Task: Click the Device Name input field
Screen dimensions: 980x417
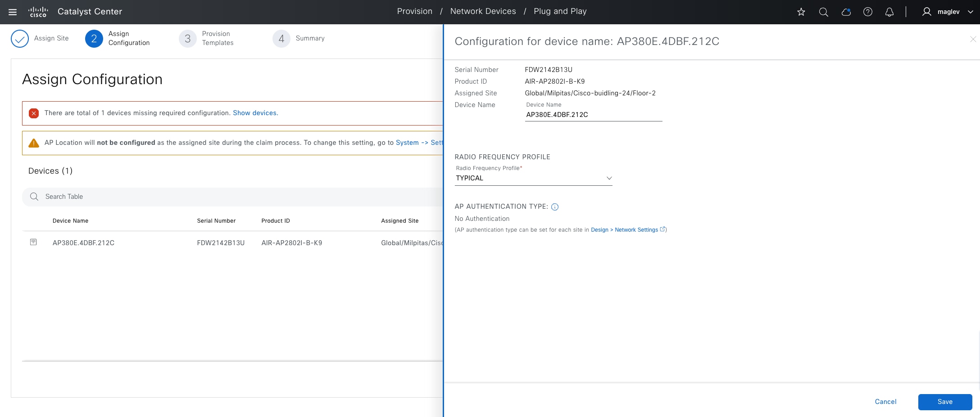Action: [x=593, y=115]
